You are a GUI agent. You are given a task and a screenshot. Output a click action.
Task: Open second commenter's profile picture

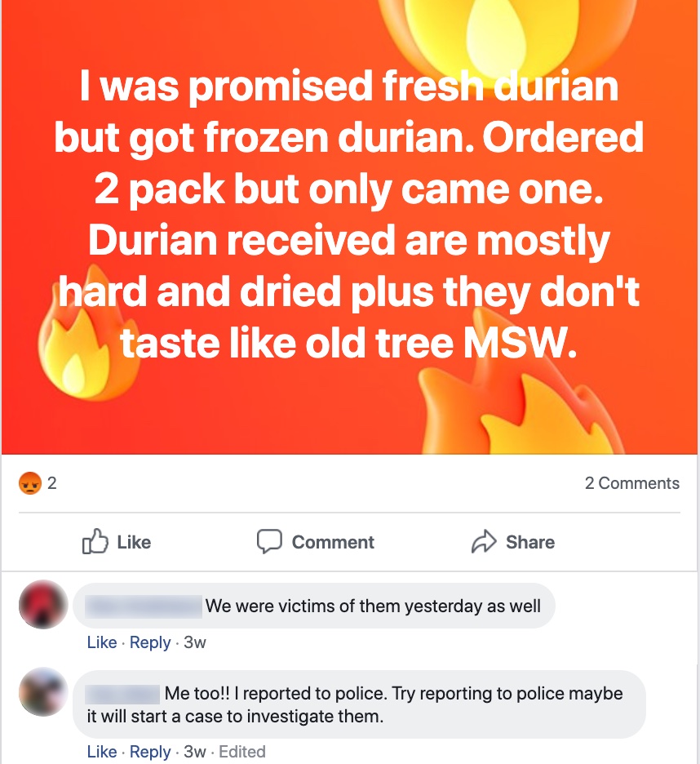[x=43, y=691]
